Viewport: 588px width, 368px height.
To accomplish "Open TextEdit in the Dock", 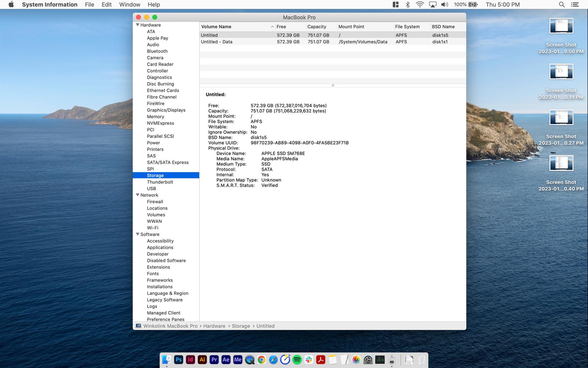I will [344, 359].
